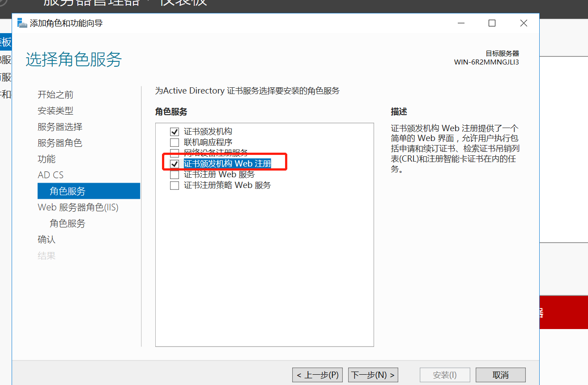Go to the 安装类型 step

click(55, 111)
